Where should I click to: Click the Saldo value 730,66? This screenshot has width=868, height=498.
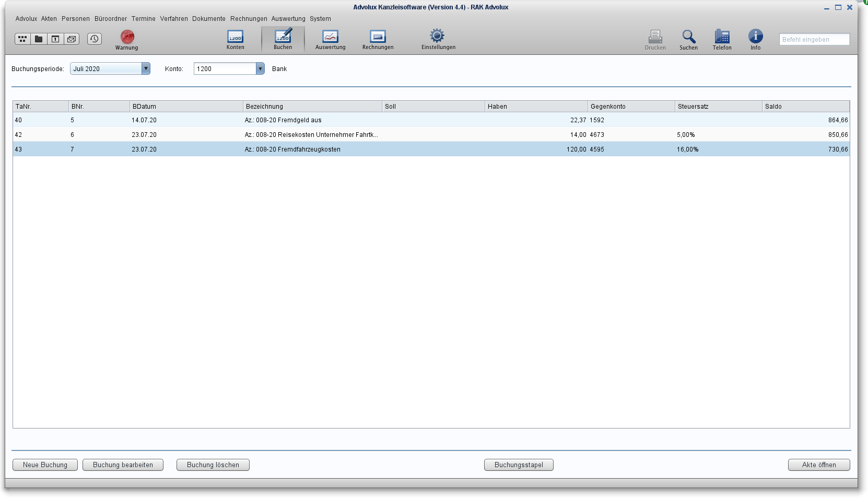[838, 149]
